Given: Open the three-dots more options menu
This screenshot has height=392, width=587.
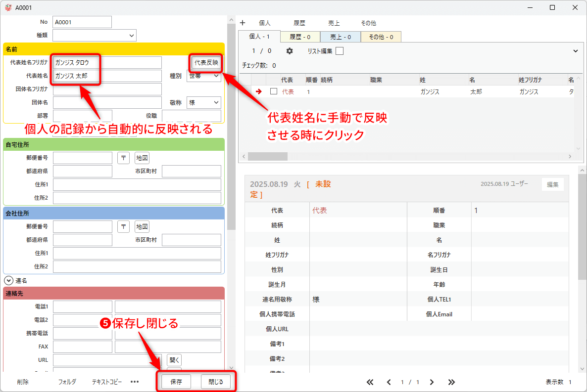Looking at the screenshot, I should point(135,382).
